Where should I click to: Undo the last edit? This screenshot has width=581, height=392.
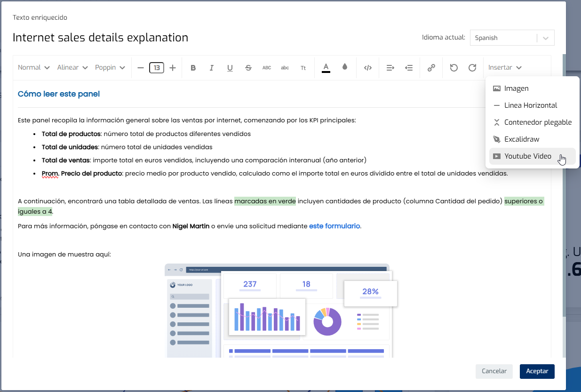[454, 67]
